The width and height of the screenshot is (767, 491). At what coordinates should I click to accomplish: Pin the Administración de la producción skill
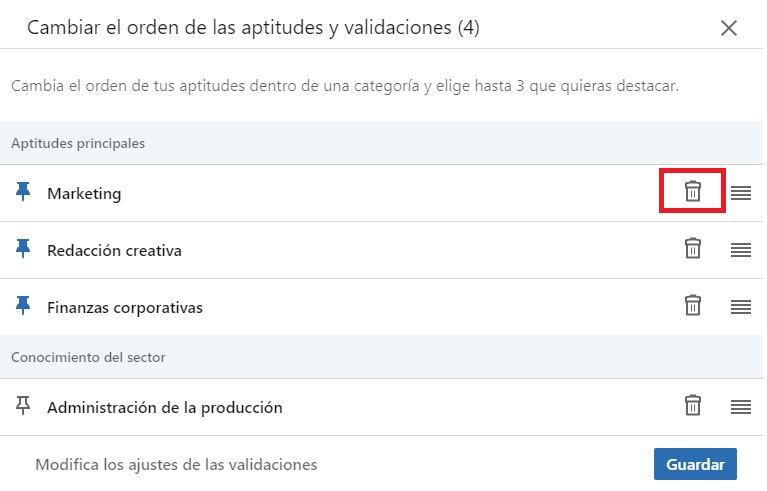click(24, 406)
